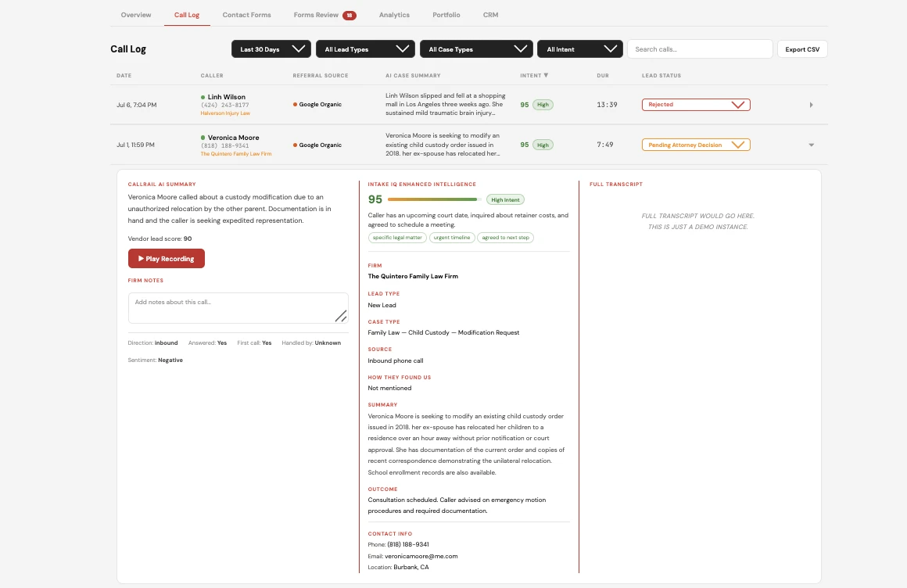Click the Lead Status column header
This screenshot has height=588, width=907.
tap(661, 76)
